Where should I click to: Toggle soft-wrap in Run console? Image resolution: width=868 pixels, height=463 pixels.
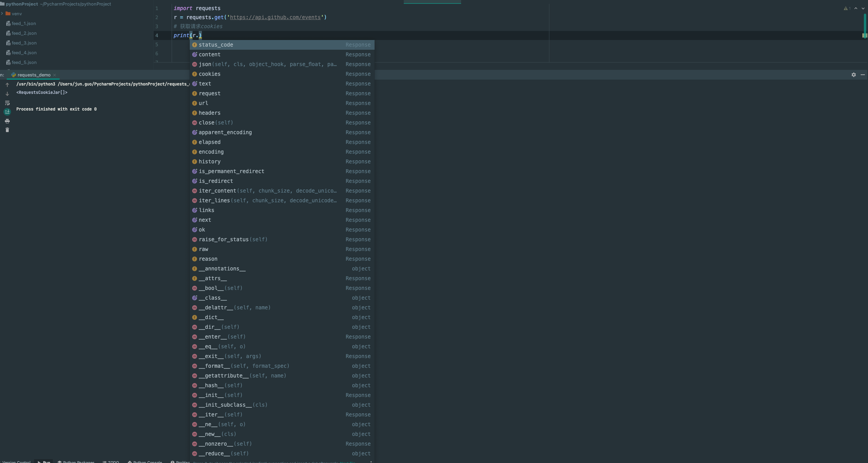tap(7, 103)
